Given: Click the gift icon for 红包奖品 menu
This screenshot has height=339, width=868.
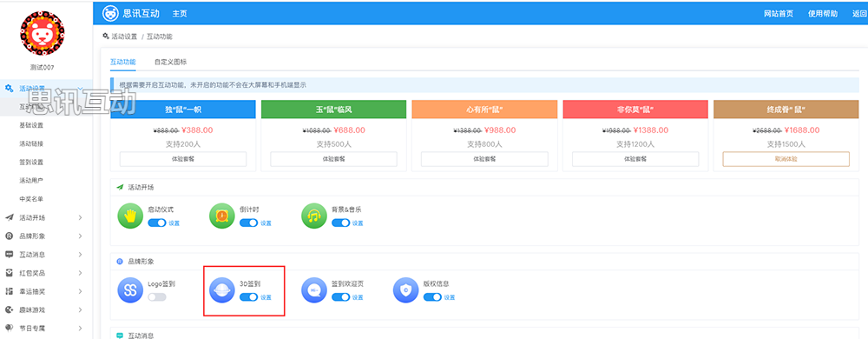Looking at the screenshot, I should [x=9, y=273].
